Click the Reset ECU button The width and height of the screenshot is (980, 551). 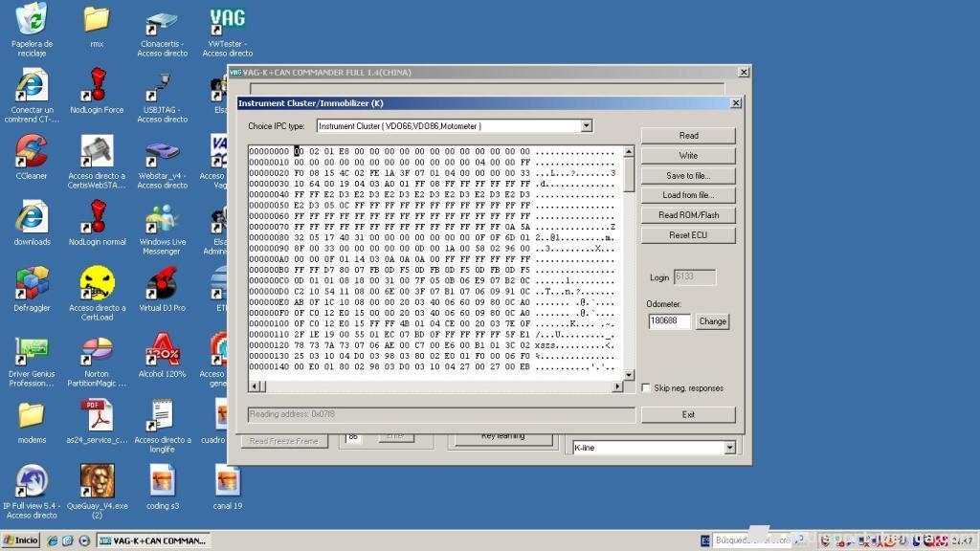(688, 235)
